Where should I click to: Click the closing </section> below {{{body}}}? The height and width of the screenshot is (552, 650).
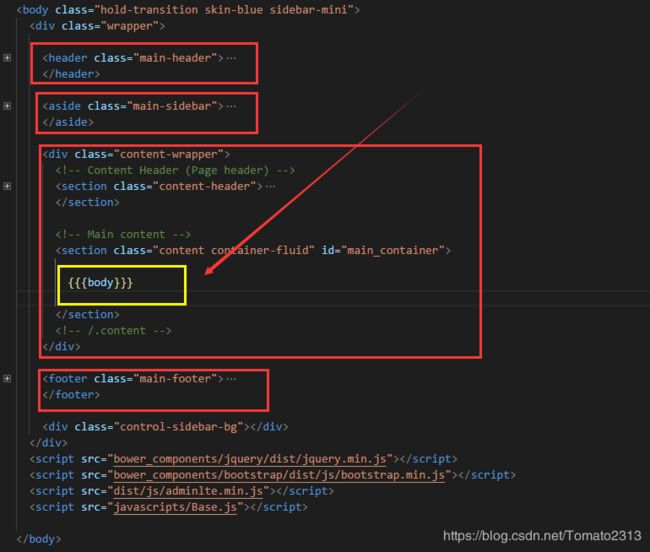(x=87, y=315)
